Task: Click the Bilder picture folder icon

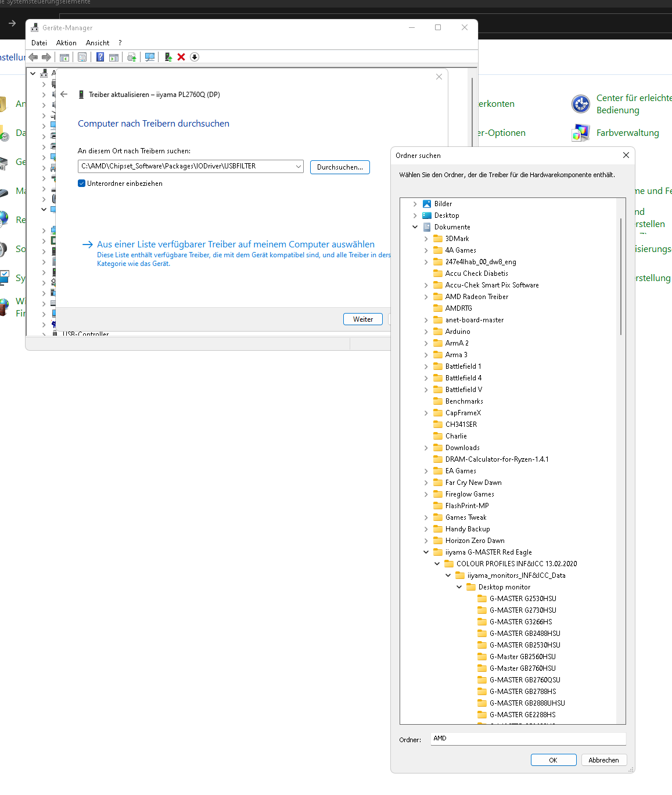Action: 427,204
